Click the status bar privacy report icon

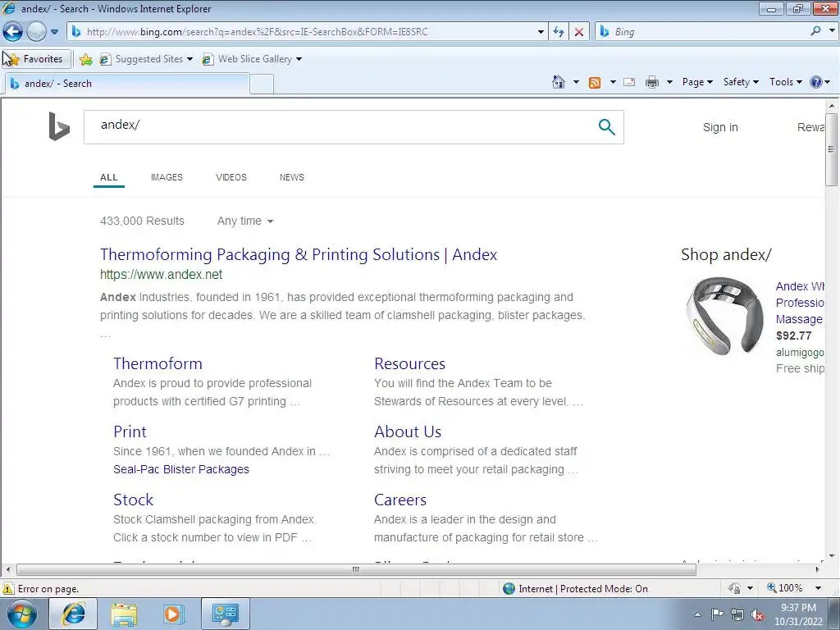[734, 589]
